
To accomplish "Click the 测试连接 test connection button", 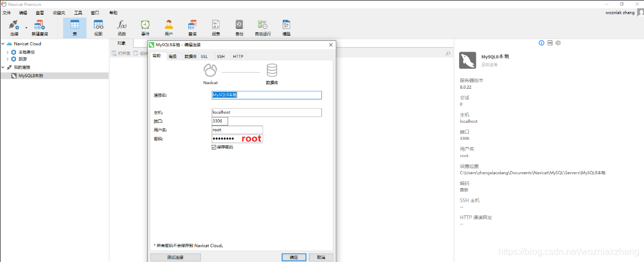I will click(175, 257).
